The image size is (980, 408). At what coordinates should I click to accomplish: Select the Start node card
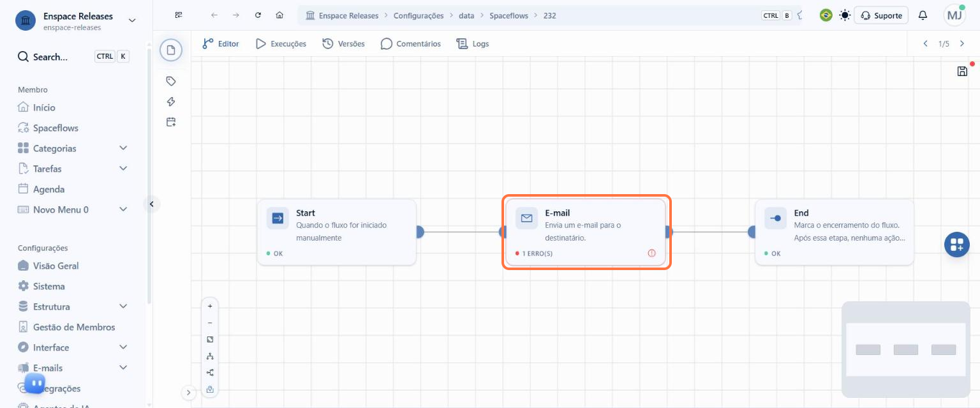[x=337, y=232]
